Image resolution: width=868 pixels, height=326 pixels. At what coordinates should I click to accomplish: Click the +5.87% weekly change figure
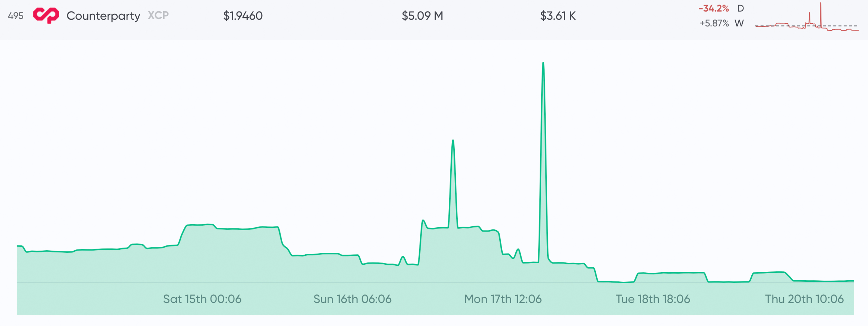click(714, 23)
